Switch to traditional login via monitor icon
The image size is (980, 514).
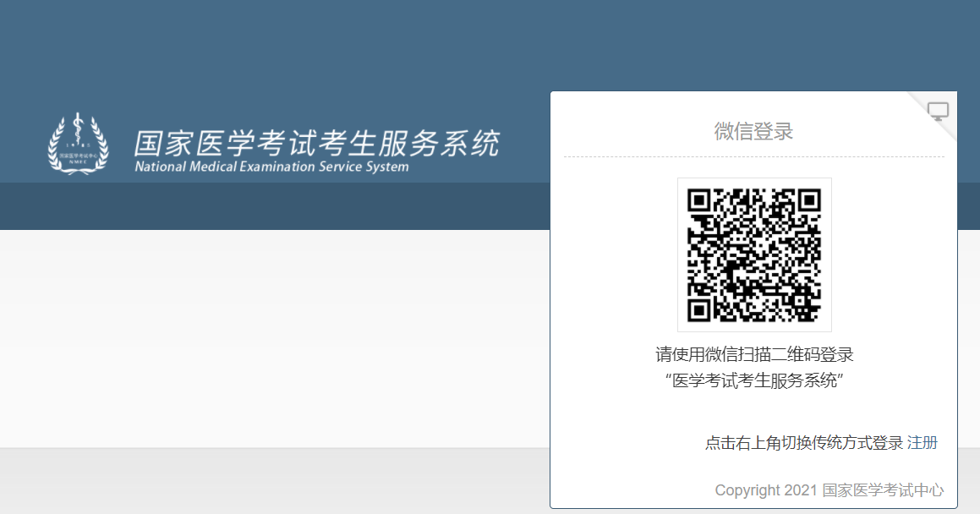[938, 112]
